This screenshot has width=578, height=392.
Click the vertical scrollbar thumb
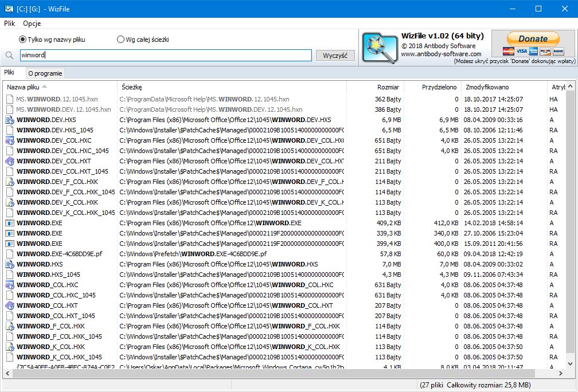570,221
